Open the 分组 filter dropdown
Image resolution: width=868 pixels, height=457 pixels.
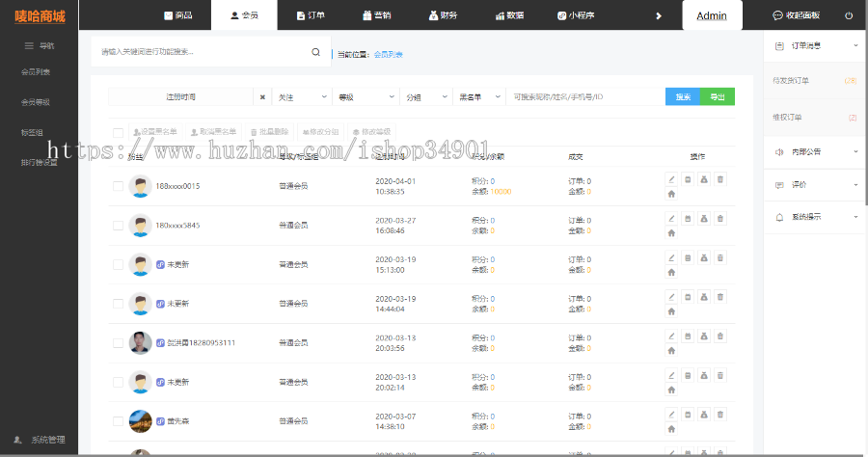(426, 97)
